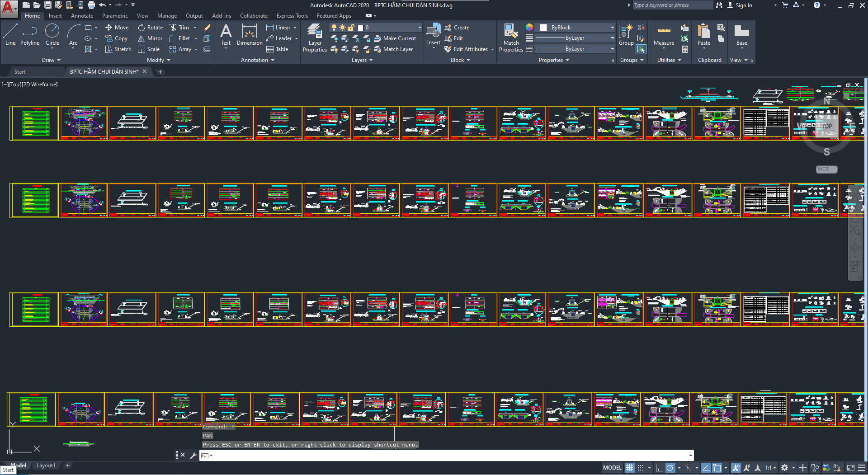The image size is (868, 475).
Task: Start the Measure utility
Action: click(664, 35)
